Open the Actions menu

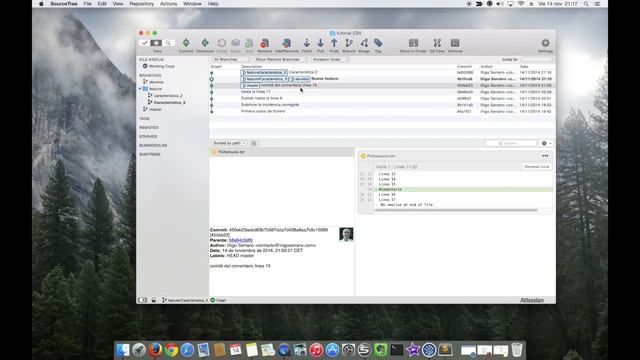click(169, 4)
